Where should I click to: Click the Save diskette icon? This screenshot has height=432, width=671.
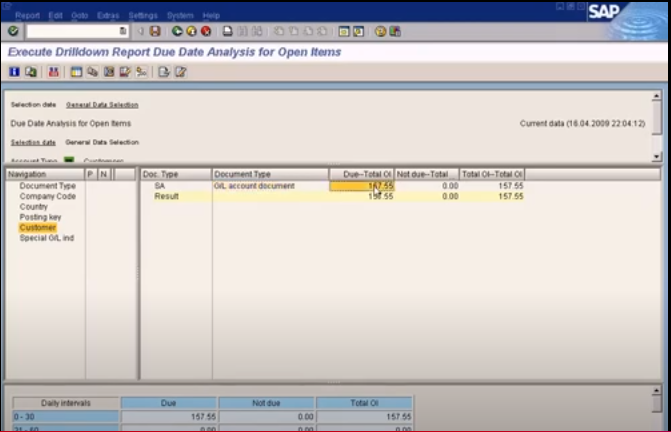click(x=155, y=31)
